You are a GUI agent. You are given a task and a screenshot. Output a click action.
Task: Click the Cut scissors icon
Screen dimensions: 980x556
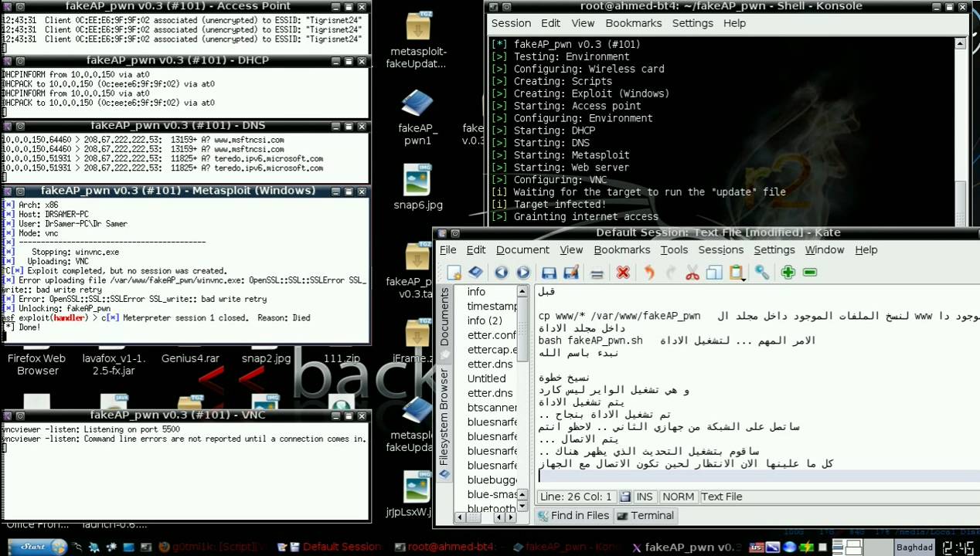point(692,273)
